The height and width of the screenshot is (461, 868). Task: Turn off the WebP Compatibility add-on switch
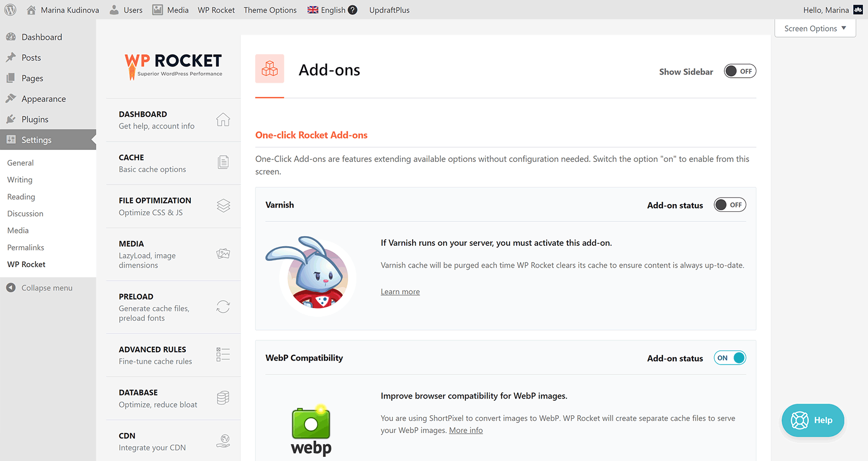pos(730,358)
